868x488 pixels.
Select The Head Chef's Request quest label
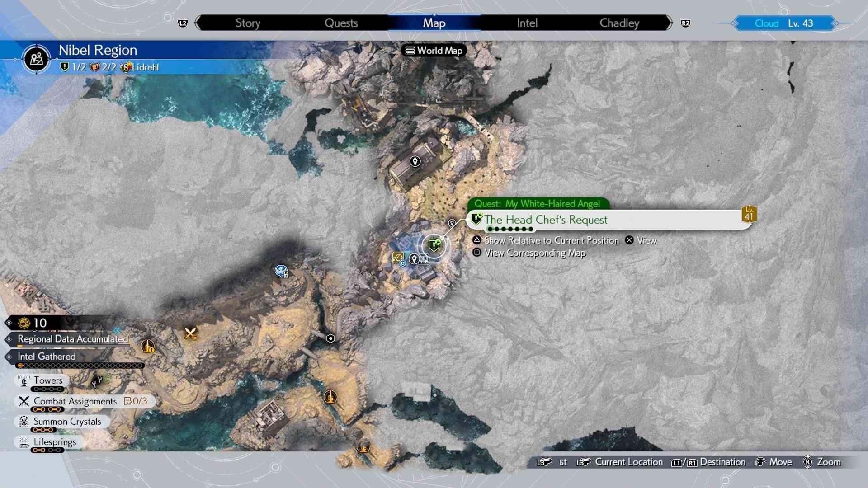546,220
